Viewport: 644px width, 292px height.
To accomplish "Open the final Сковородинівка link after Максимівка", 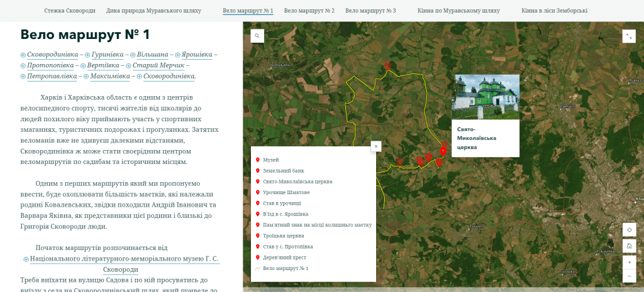I will coord(169,76).
